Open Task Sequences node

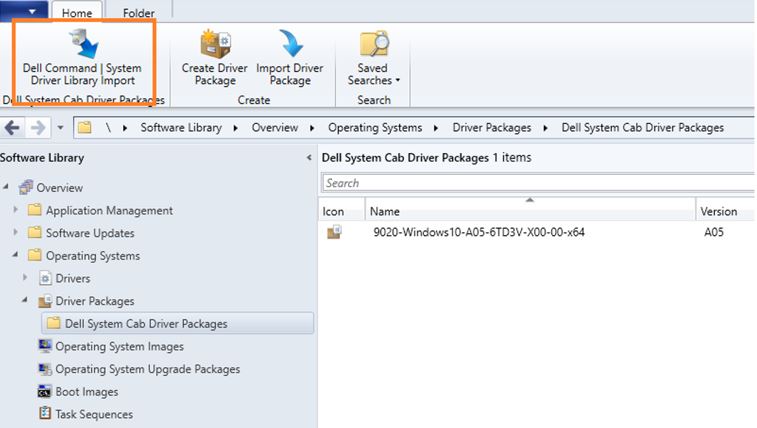pos(94,414)
